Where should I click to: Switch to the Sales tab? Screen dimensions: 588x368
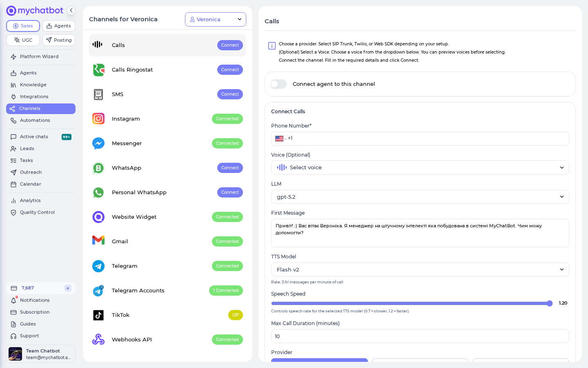coord(23,26)
